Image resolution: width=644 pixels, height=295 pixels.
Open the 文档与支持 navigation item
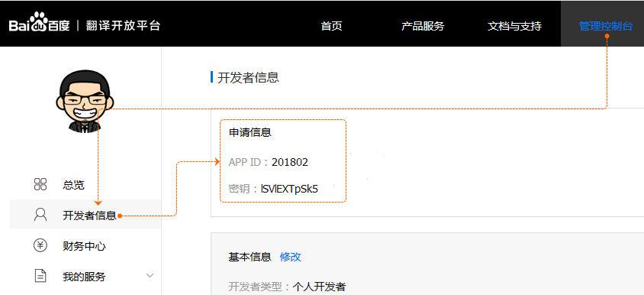coord(514,26)
